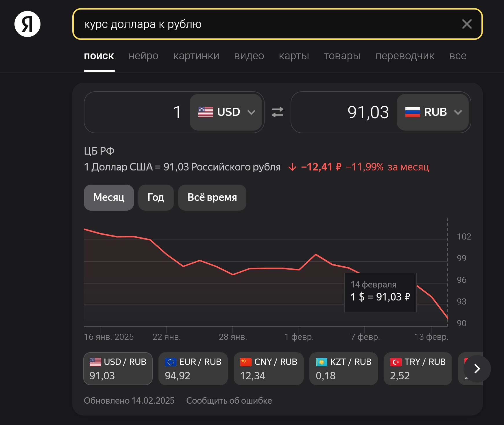The image size is (504, 425).
Task: Go to the 'карты' tab
Action: point(294,55)
